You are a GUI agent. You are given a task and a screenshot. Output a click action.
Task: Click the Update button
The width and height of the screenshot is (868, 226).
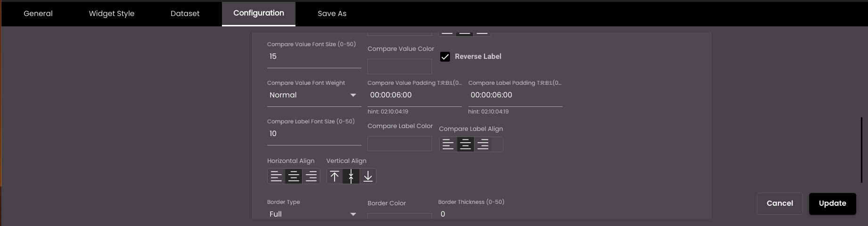coord(833,203)
